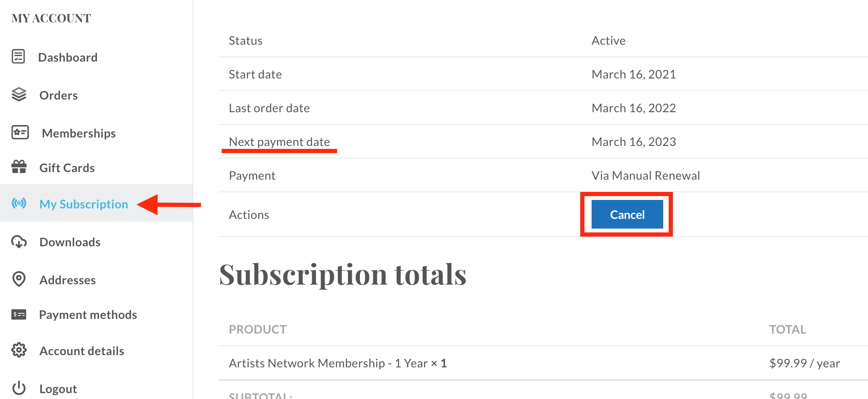Click the Downloads cloud icon
The height and width of the screenshot is (399, 868).
(19, 242)
